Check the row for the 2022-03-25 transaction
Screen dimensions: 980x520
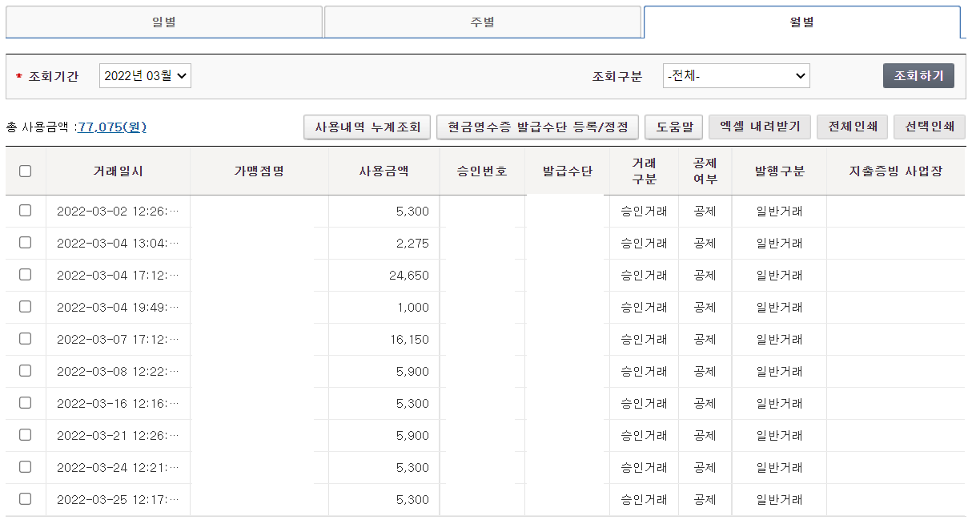pyautogui.click(x=25, y=498)
